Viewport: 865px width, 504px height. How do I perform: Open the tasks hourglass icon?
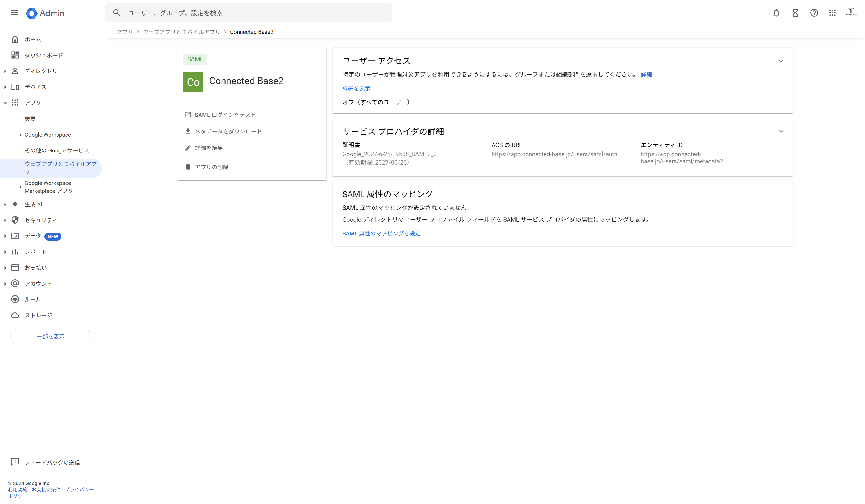[x=795, y=13]
